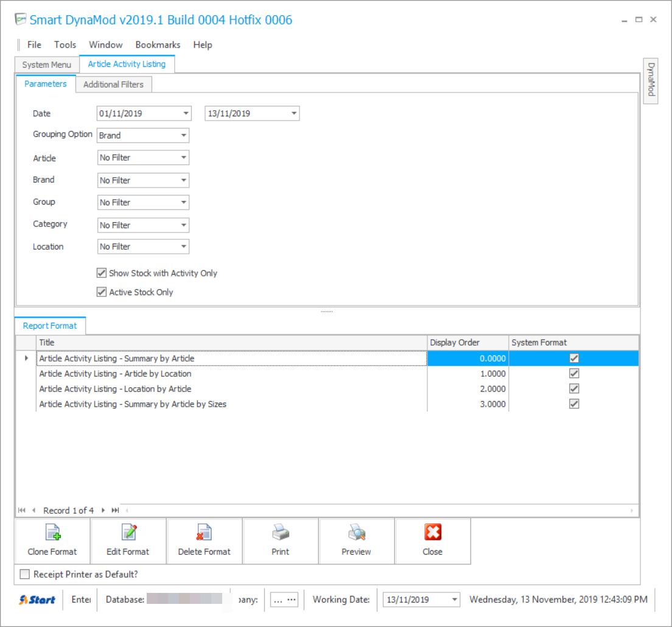Toggle Show Stock with Activity Only checkbox

click(102, 273)
